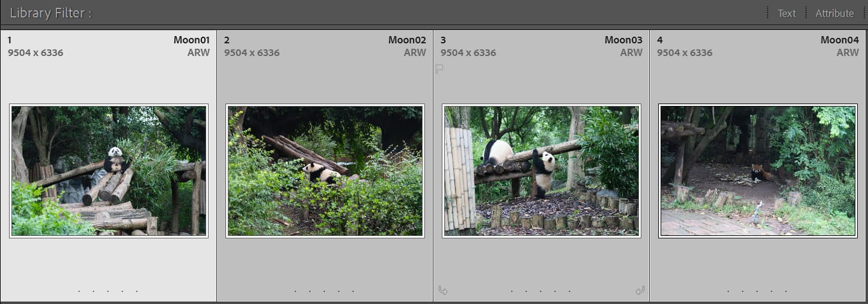The image size is (868, 304).
Task: Click the 9504 x 6336 dimensions on Moon01
Action: pos(35,53)
